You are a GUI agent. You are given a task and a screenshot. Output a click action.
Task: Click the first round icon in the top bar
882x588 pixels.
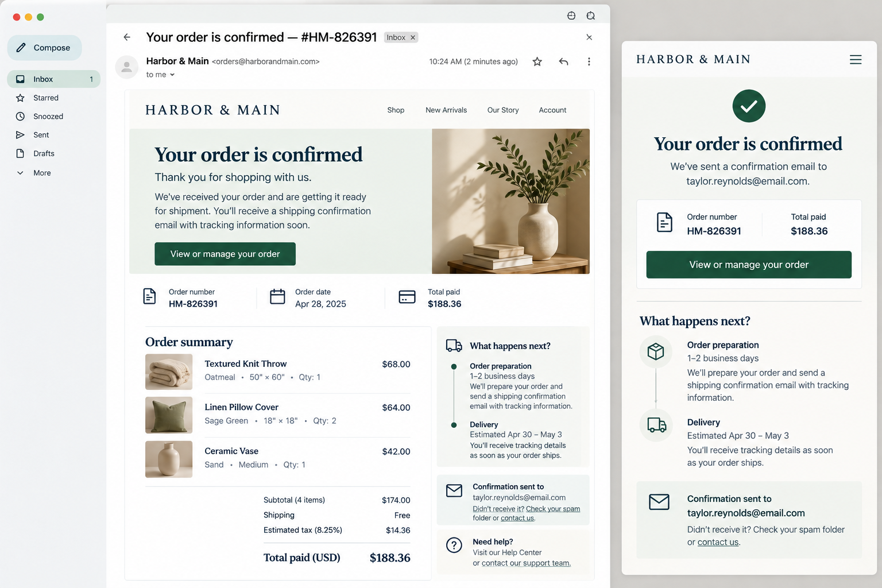(x=571, y=16)
